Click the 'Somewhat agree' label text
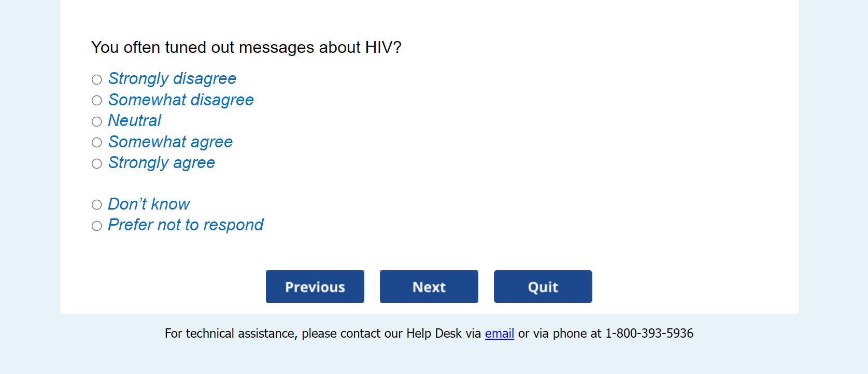868x374 pixels. pyautogui.click(x=170, y=142)
